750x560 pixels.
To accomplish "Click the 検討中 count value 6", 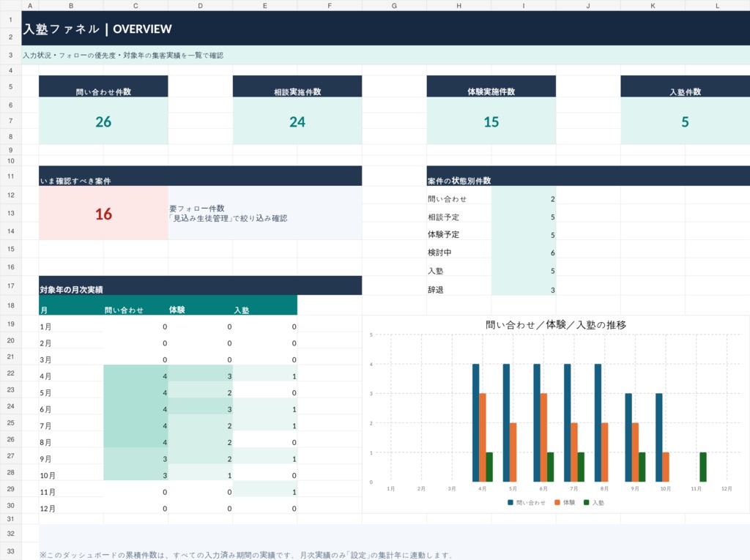I will (x=552, y=253).
